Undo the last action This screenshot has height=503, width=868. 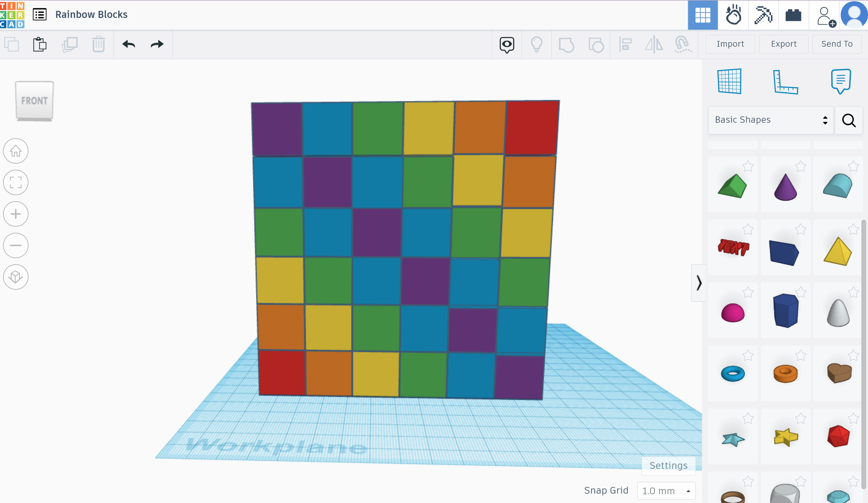click(x=128, y=44)
